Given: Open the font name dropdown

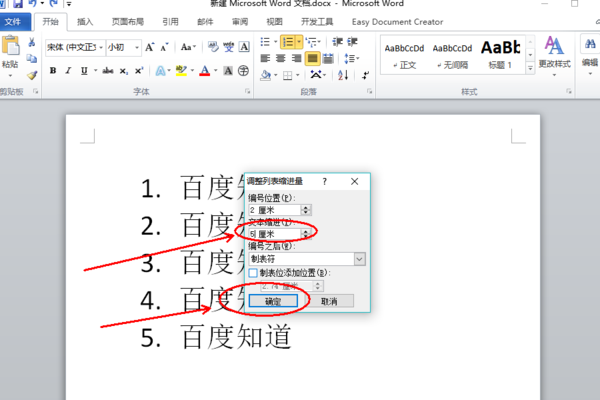Looking at the screenshot, I should pos(101,47).
